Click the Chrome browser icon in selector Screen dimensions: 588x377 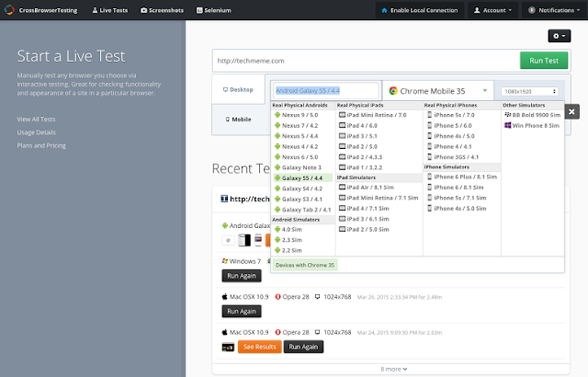click(393, 91)
